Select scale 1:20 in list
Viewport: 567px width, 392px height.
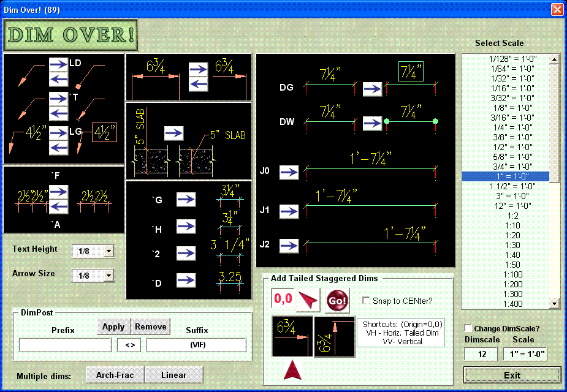pyautogui.click(x=506, y=235)
